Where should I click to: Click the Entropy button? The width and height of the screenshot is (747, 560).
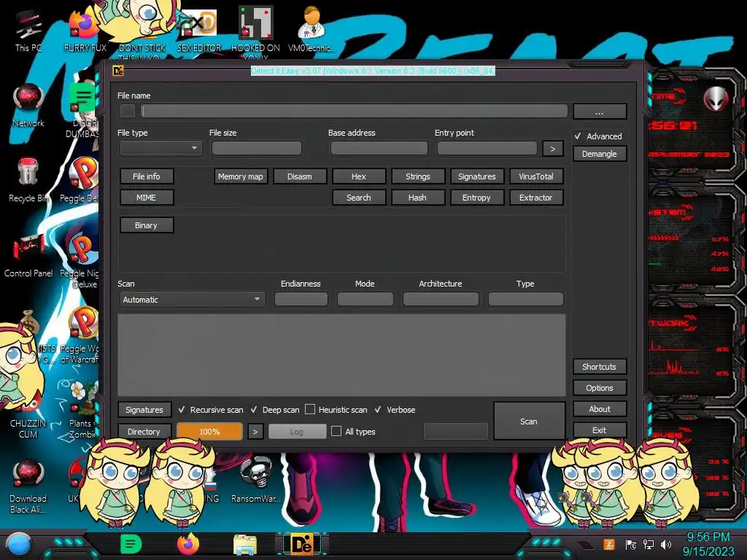(476, 198)
